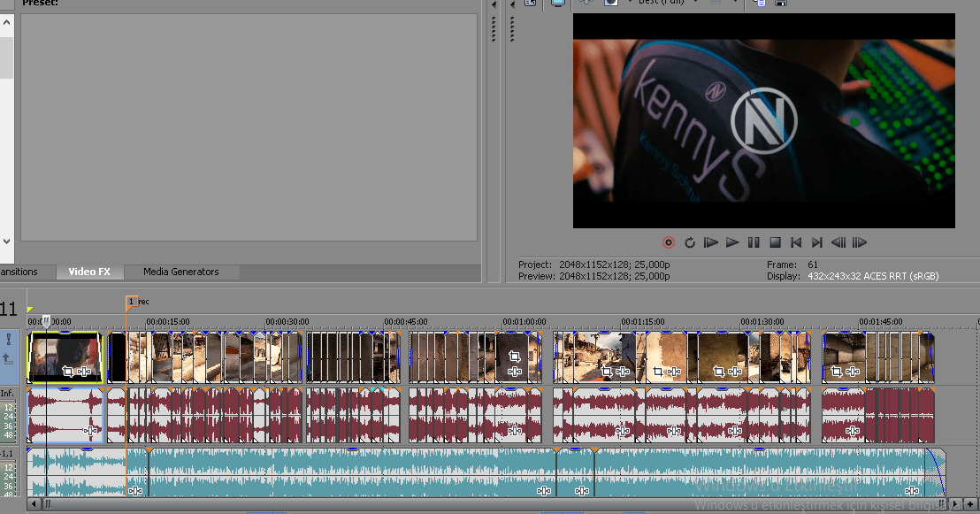Jump to the start of the project
980x514 pixels.
tap(796, 242)
